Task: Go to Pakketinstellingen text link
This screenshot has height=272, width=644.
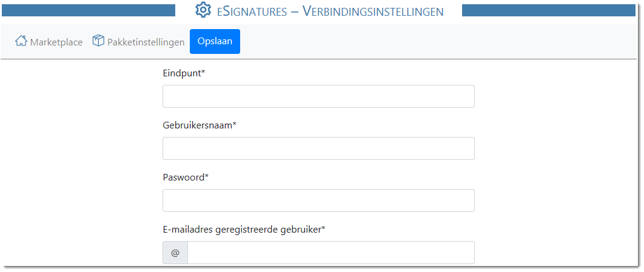Action: pyautogui.click(x=146, y=42)
